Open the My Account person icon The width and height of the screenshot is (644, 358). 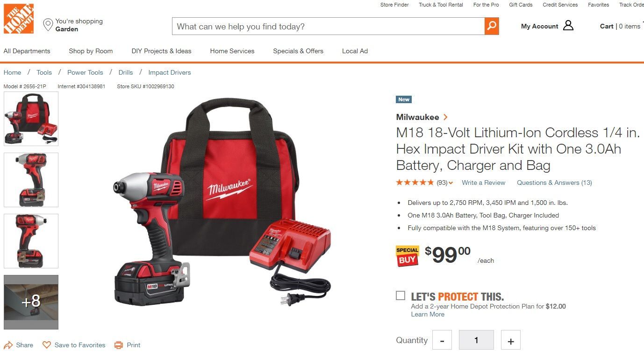(568, 26)
